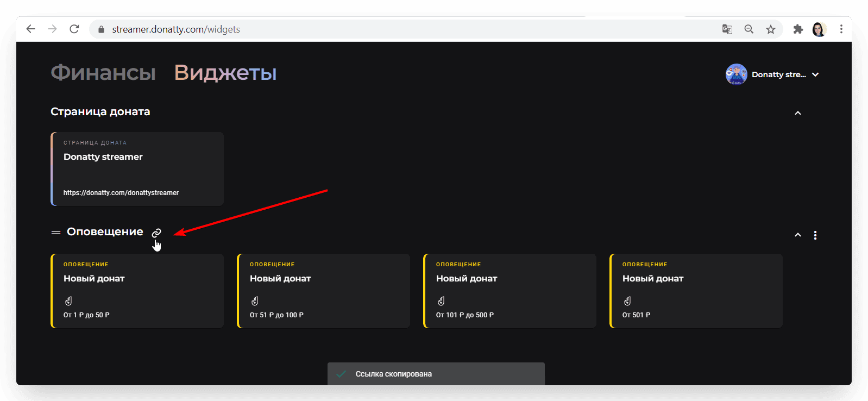868x401 pixels.
Task: Click the Ссылка скопирована notification checkmark
Action: (341, 374)
